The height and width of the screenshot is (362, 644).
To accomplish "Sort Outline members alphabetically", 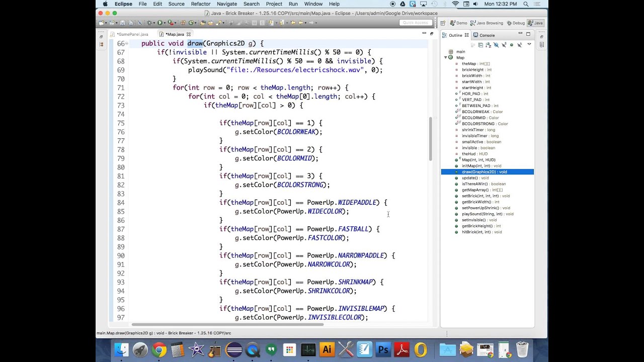I will click(488, 45).
